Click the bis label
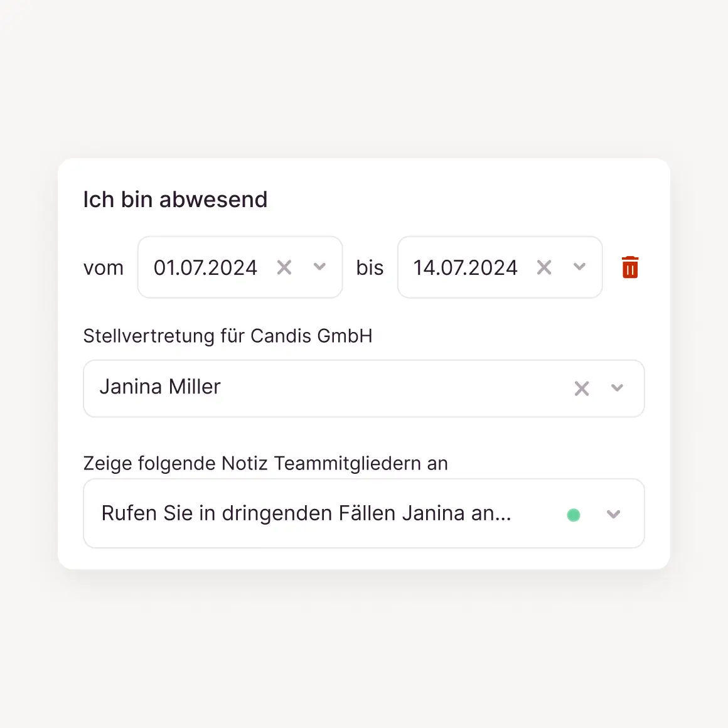This screenshot has width=728, height=728. coord(370,268)
